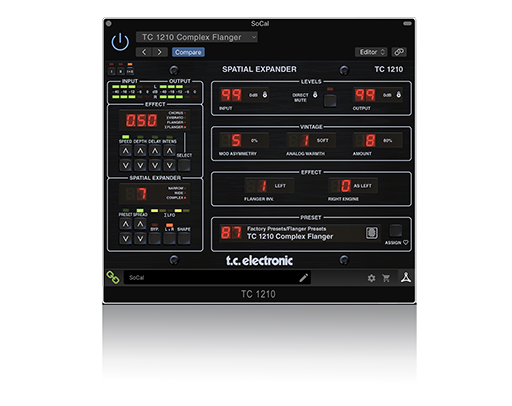The height and width of the screenshot is (406, 512).
Task: Decrease INTENS with its down arrow
Action: pos(169,165)
